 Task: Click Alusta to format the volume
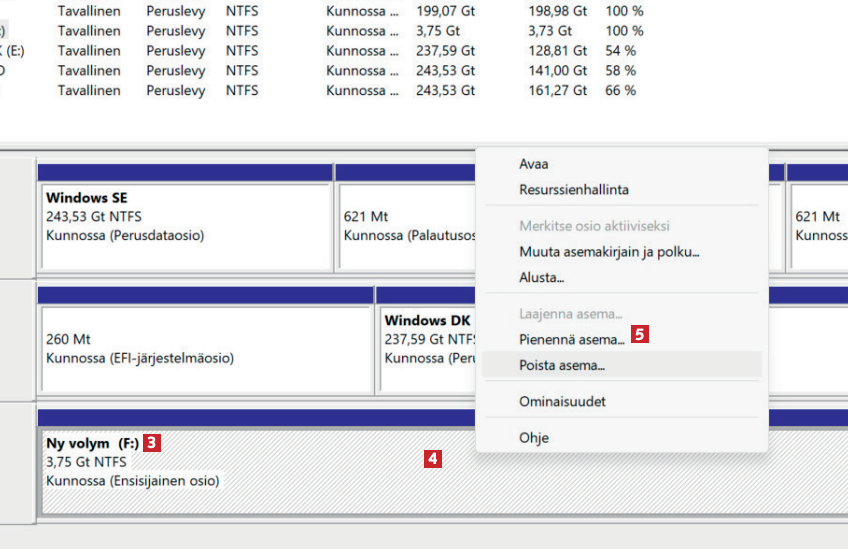(541, 278)
